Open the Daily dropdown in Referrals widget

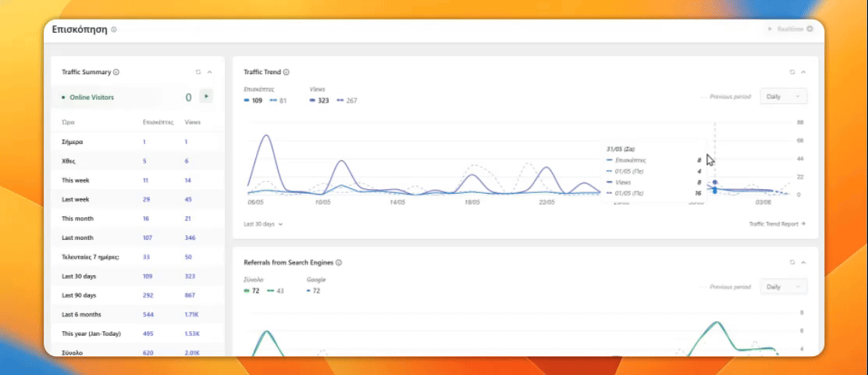[x=783, y=287]
